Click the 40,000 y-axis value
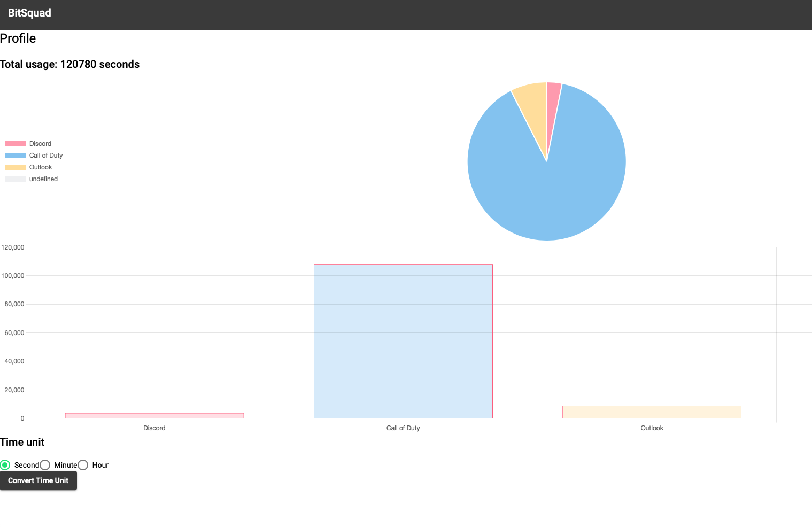This screenshot has height=527, width=812. click(x=14, y=361)
